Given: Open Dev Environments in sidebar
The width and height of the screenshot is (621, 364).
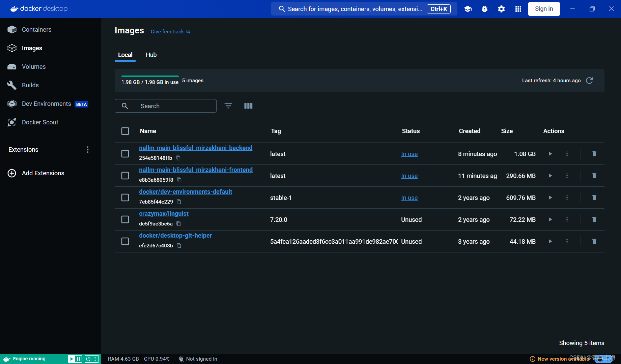Looking at the screenshot, I should pyautogui.click(x=51, y=104).
